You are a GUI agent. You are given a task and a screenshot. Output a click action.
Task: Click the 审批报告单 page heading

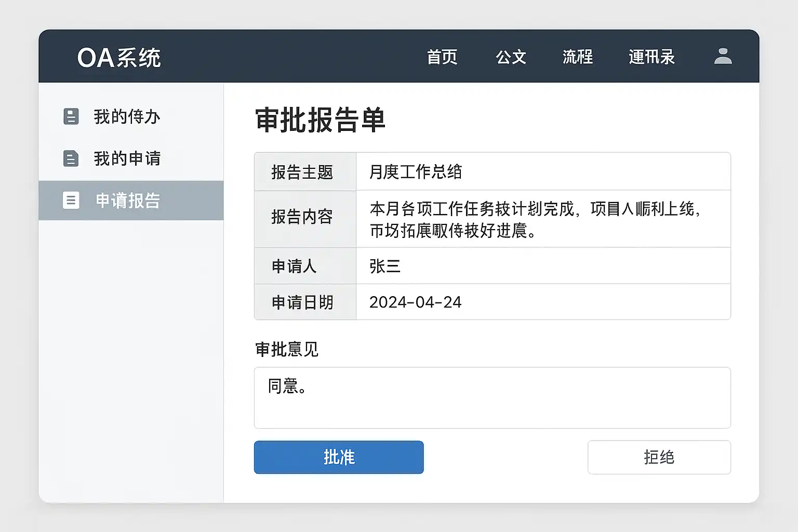tap(320, 119)
